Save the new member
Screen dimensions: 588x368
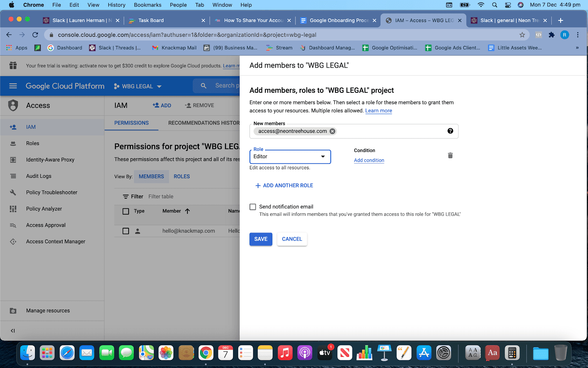pyautogui.click(x=261, y=239)
